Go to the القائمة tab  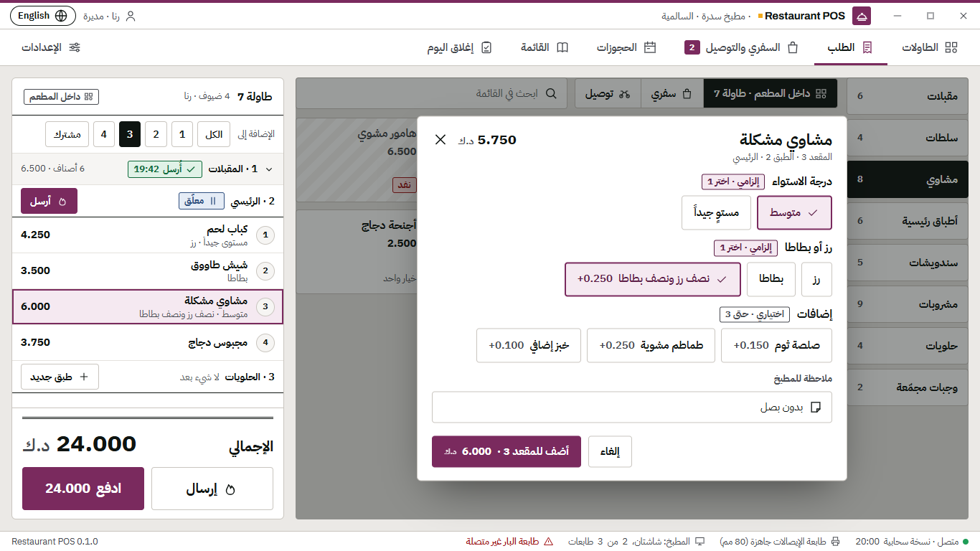pyautogui.click(x=545, y=47)
